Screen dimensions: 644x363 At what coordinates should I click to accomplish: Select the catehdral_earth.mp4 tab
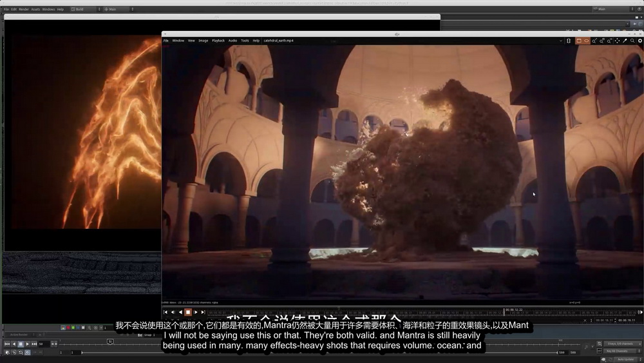pos(278,41)
